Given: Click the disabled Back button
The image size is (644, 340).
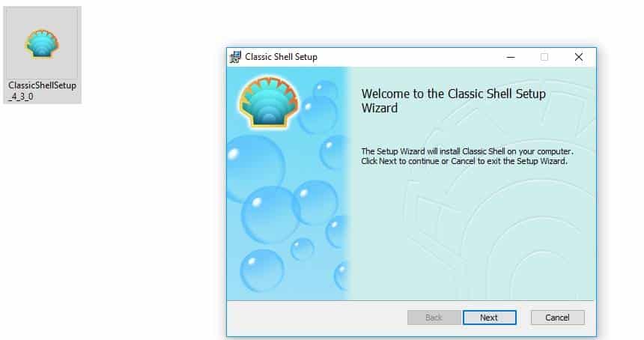Looking at the screenshot, I should 434,318.
